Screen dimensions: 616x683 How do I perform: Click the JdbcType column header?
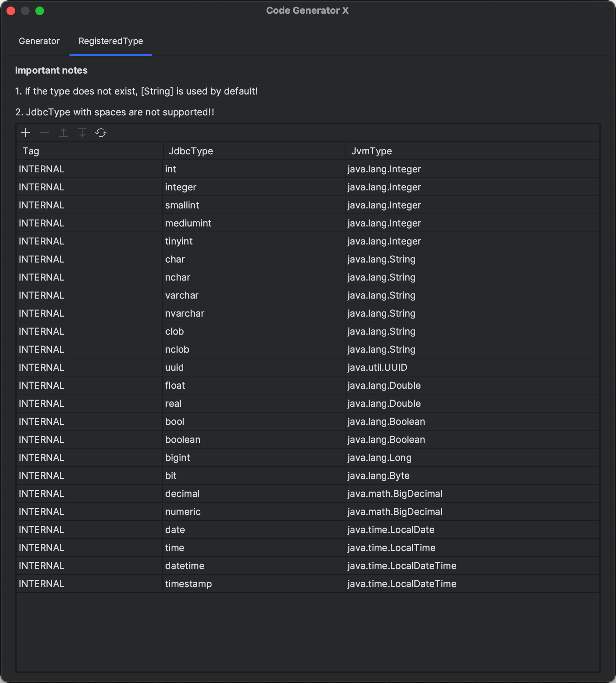pyautogui.click(x=254, y=151)
